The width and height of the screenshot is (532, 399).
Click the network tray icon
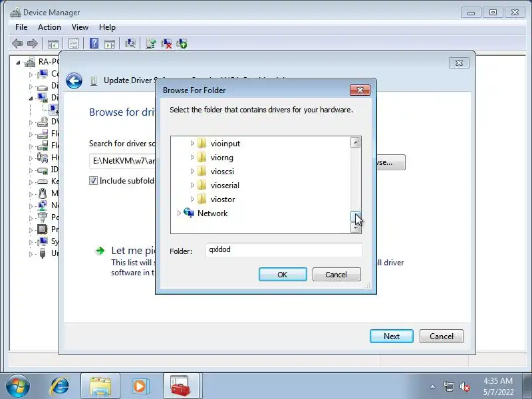[x=448, y=386]
